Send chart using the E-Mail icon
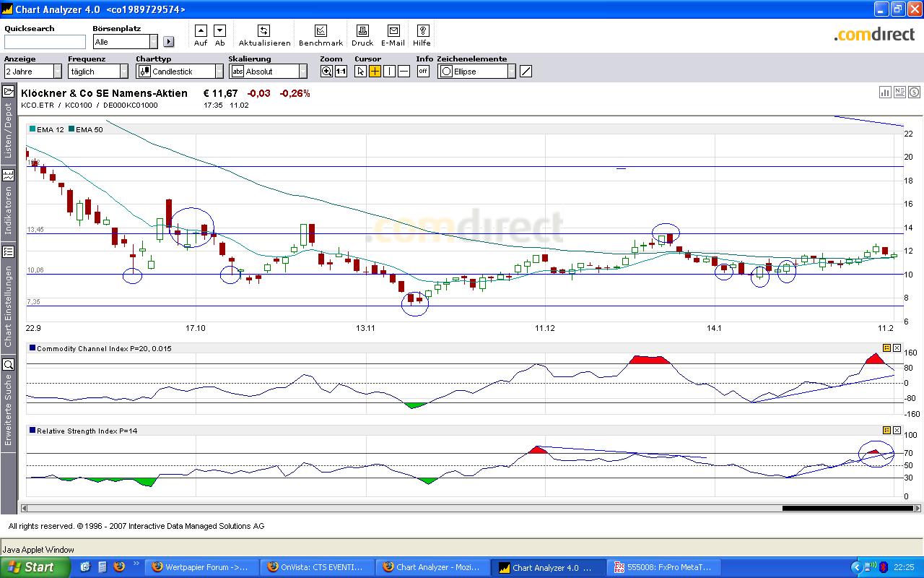This screenshot has width=924, height=578. (x=393, y=30)
